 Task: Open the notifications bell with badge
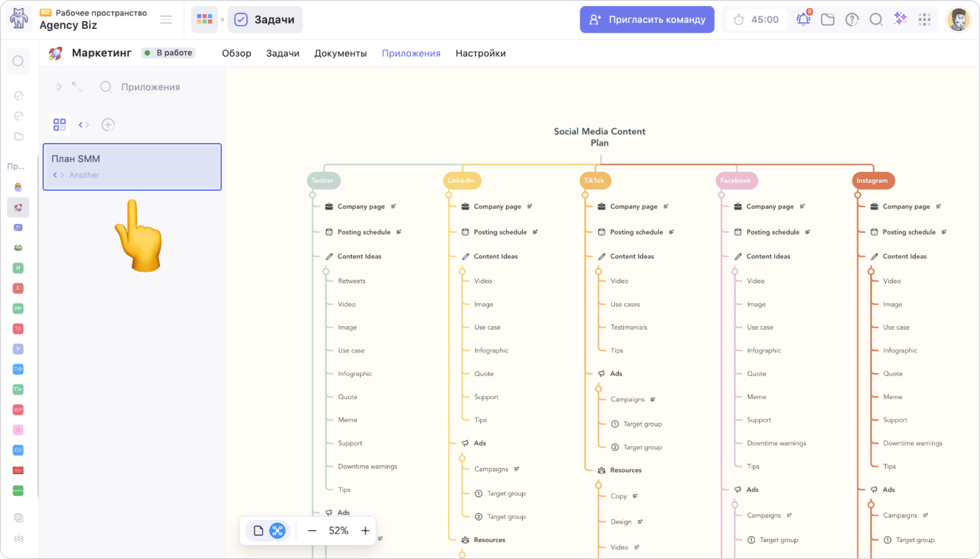(x=803, y=20)
